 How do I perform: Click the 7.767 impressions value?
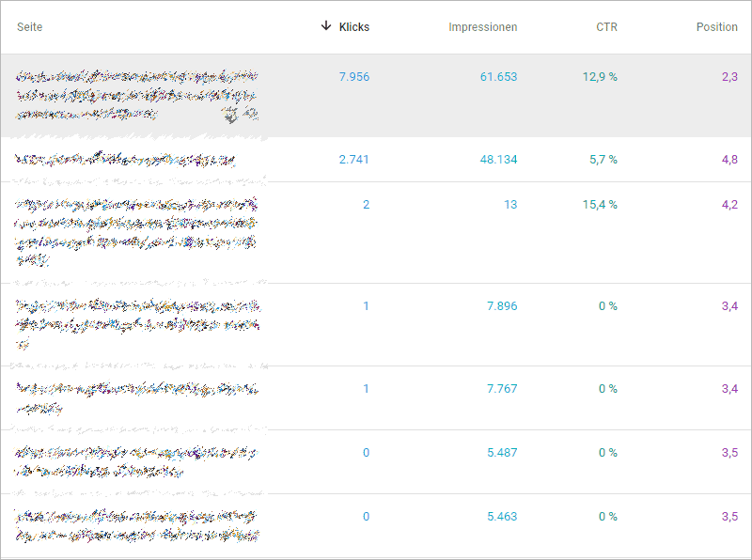[x=502, y=389]
